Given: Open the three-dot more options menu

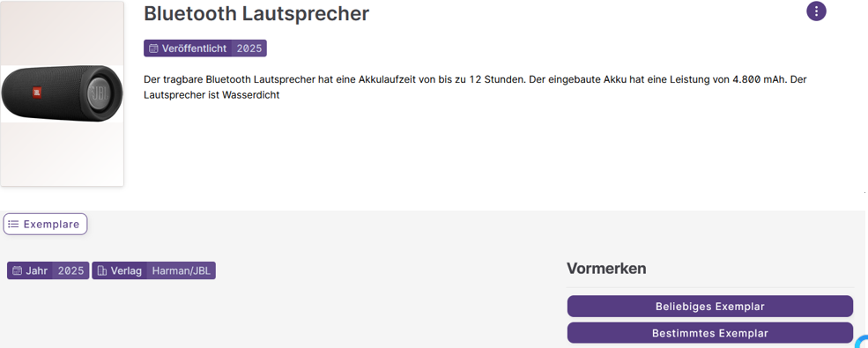Looking at the screenshot, I should (816, 11).
